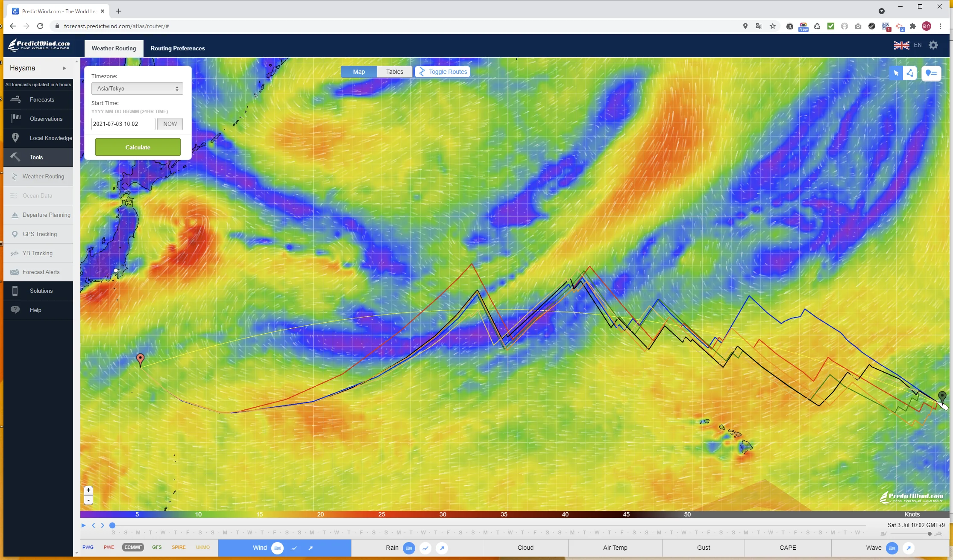Click the red start location map pin
Viewport: 953px width, 560px height.
click(x=140, y=359)
